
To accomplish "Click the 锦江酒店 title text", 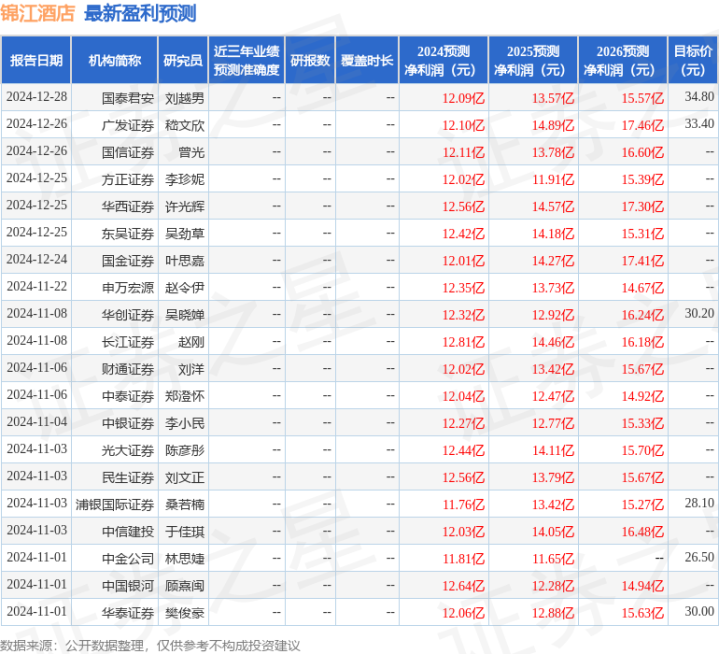I will point(38,13).
